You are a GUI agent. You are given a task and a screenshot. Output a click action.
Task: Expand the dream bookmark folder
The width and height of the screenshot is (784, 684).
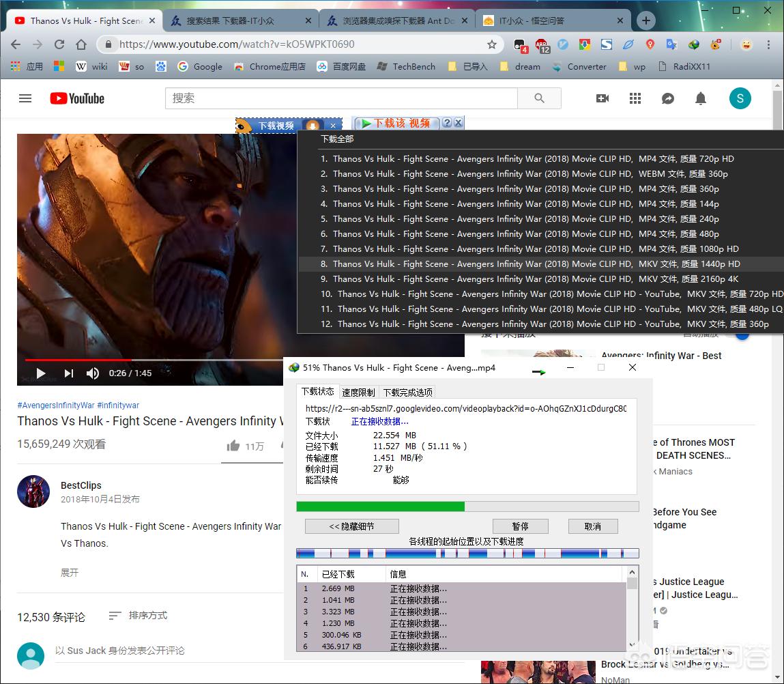pos(520,66)
